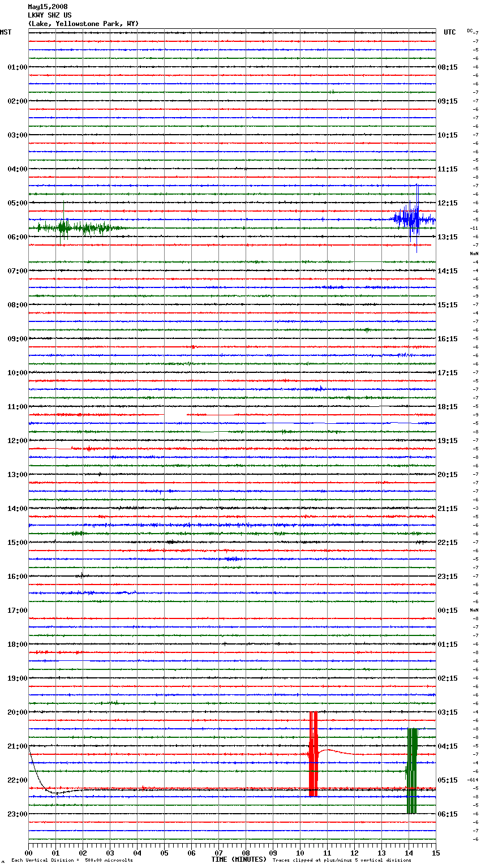Select the "23:00" MST time label

click(18, 814)
